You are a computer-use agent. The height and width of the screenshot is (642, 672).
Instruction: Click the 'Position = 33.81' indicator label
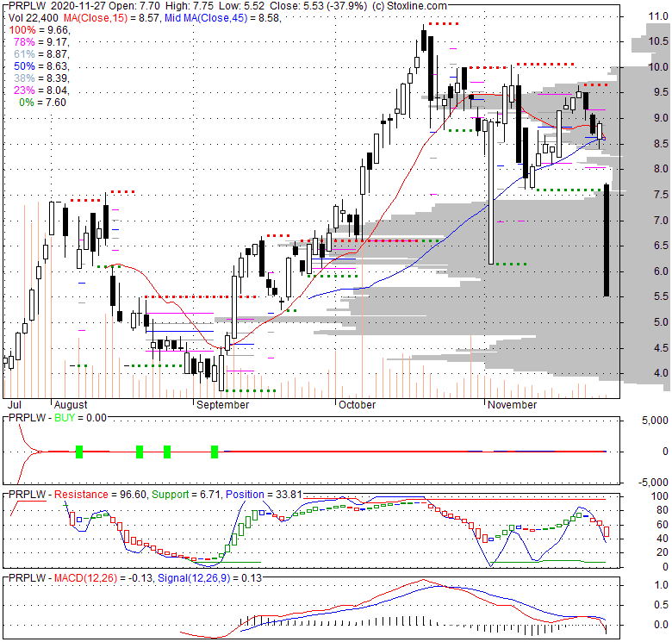tap(264, 495)
